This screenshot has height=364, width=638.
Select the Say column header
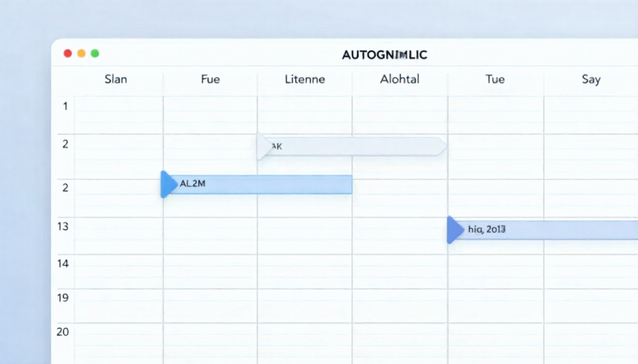point(591,79)
